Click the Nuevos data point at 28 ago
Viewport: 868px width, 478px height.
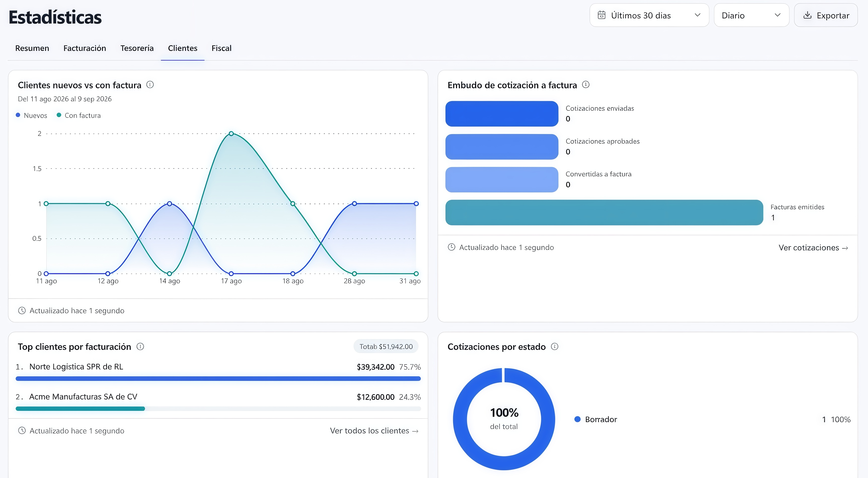[355, 204]
